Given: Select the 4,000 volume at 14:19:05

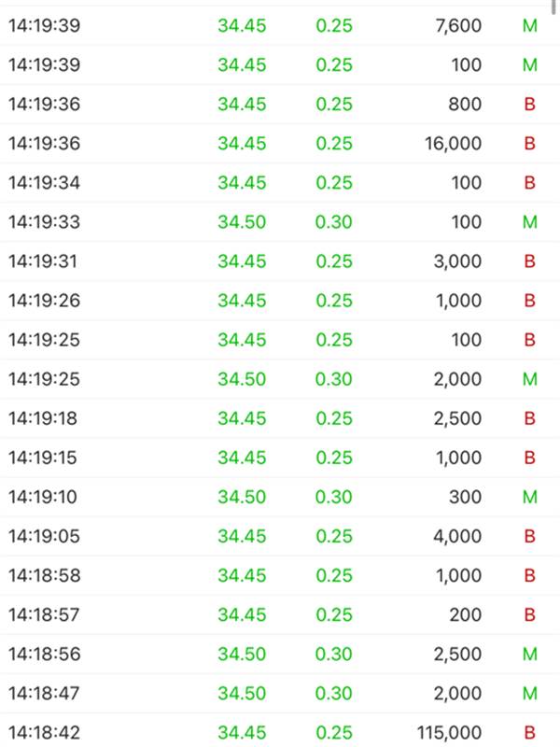Looking at the screenshot, I should 458,536.
